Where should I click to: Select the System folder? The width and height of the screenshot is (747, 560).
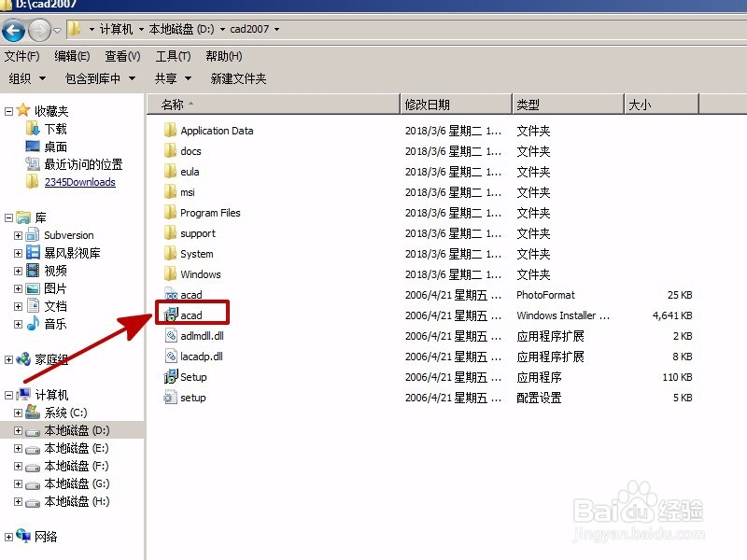click(x=196, y=254)
